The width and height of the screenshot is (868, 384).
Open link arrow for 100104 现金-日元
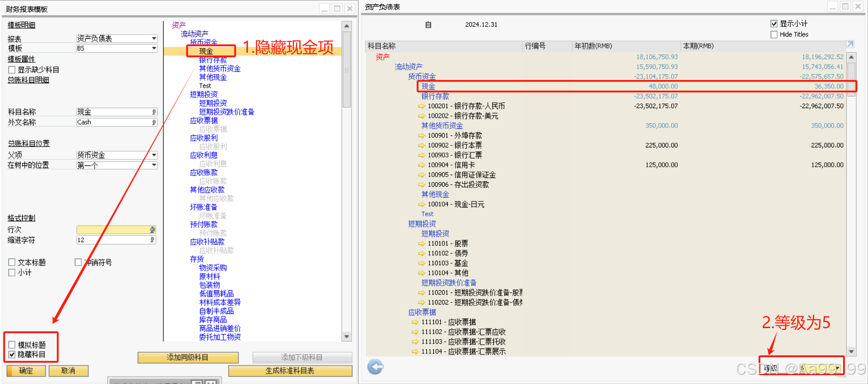(421, 204)
